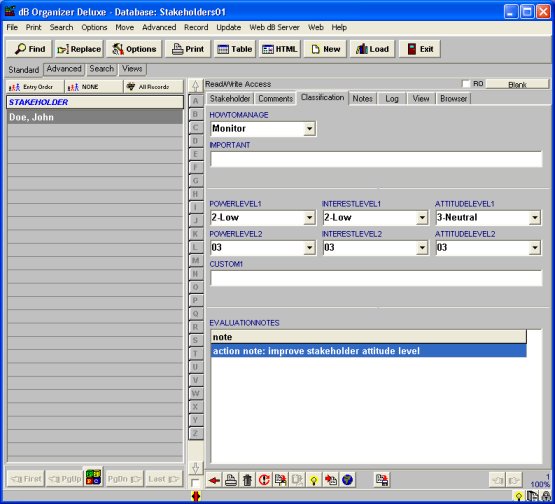This screenshot has width=555, height=504.
Task: Click the Last navigation button
Action: click(164, 479)
